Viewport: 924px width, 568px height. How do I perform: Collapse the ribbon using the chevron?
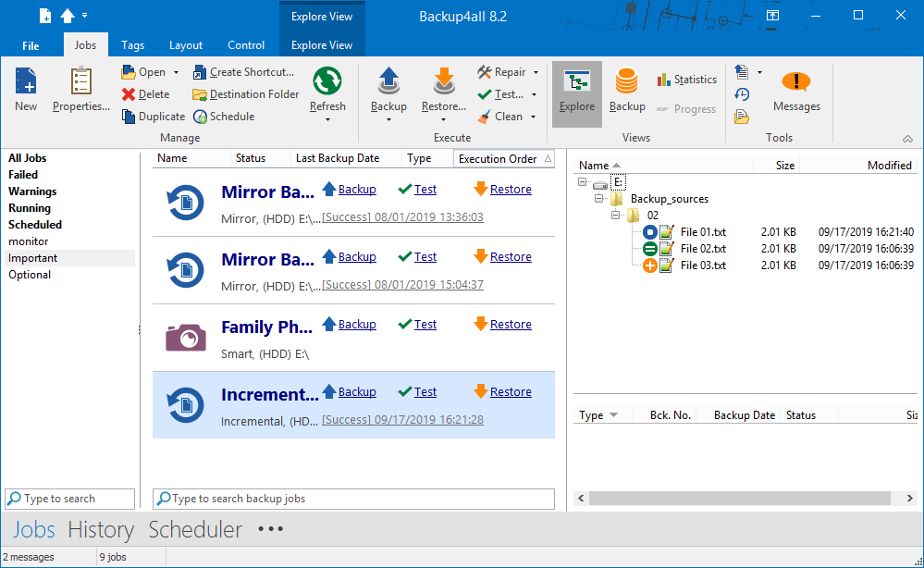[907, 139]
